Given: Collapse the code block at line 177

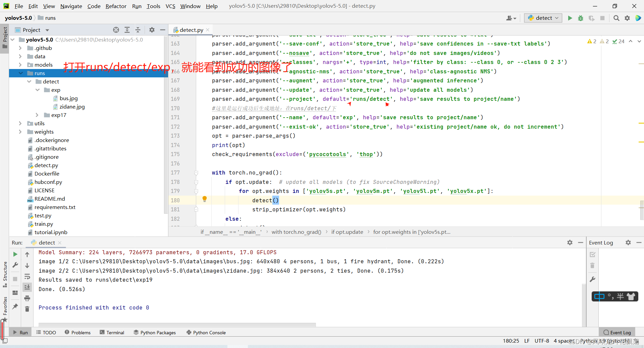Looking at the screenshot, I should tap(196, 173).
